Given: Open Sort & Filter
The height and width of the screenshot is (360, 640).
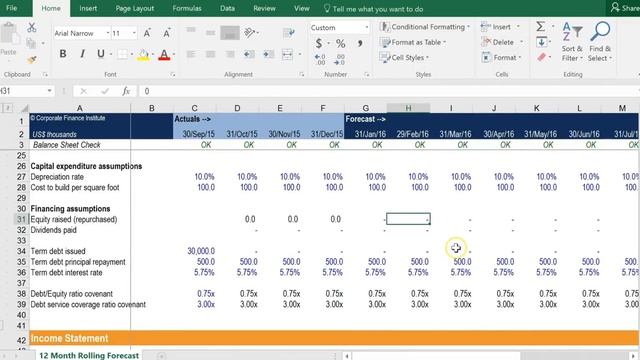Looking at the screenshot, I should (x=572, y=42).
